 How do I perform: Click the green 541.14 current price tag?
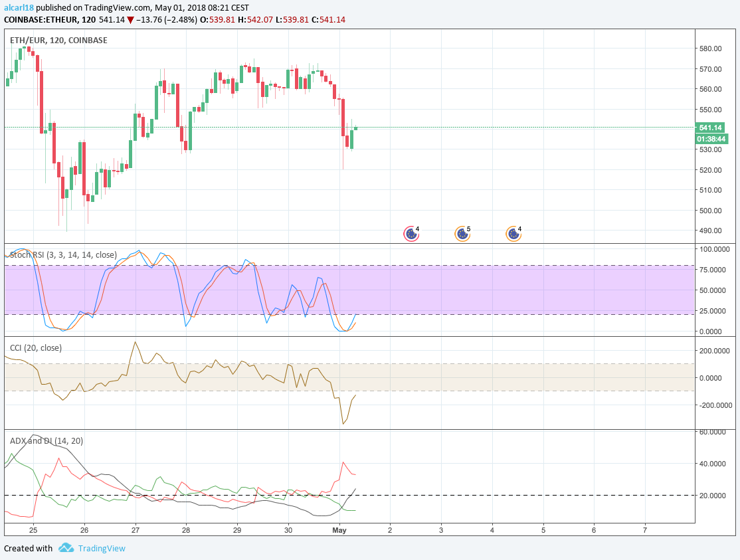click(x=710, y=128)
